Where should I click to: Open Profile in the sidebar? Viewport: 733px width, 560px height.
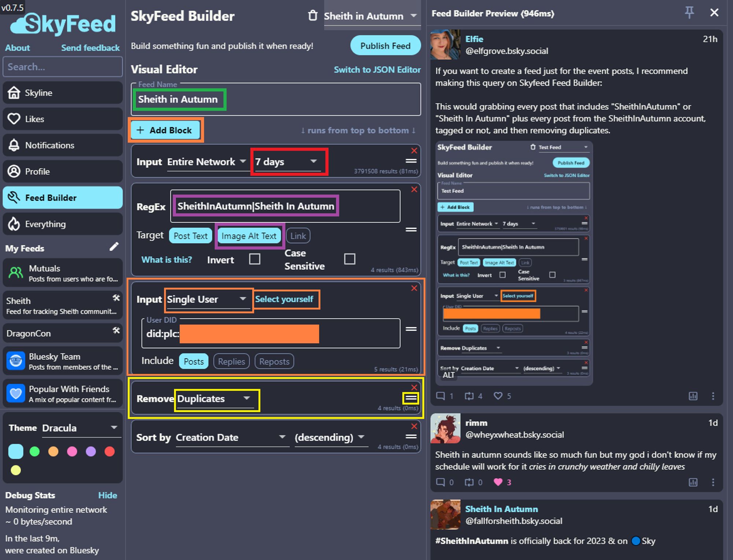63,171
